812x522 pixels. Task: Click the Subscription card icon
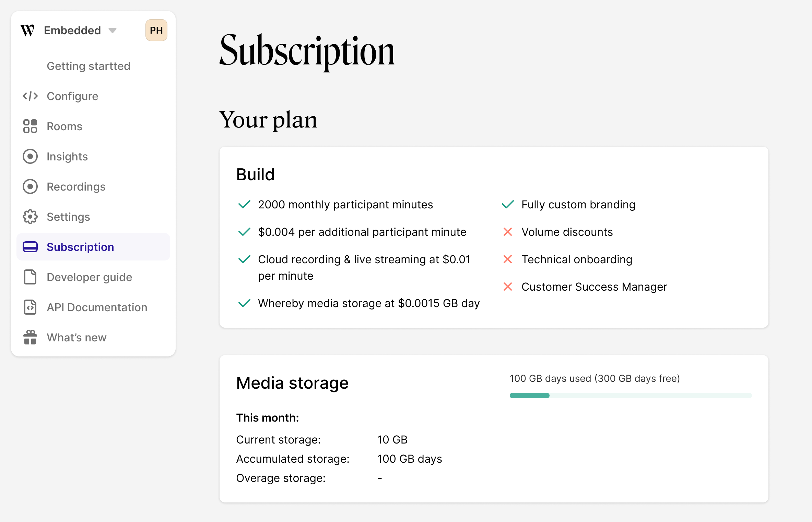(30, 247)
